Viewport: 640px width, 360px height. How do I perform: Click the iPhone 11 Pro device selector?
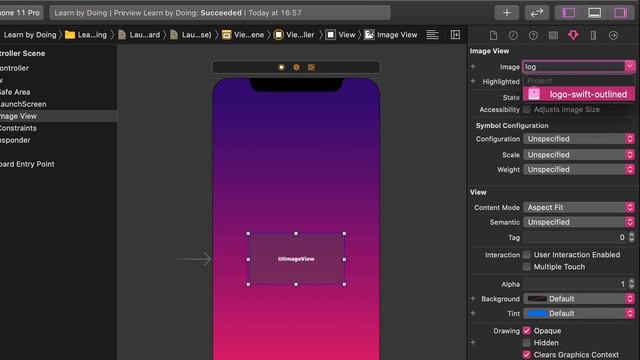(21, 13)
